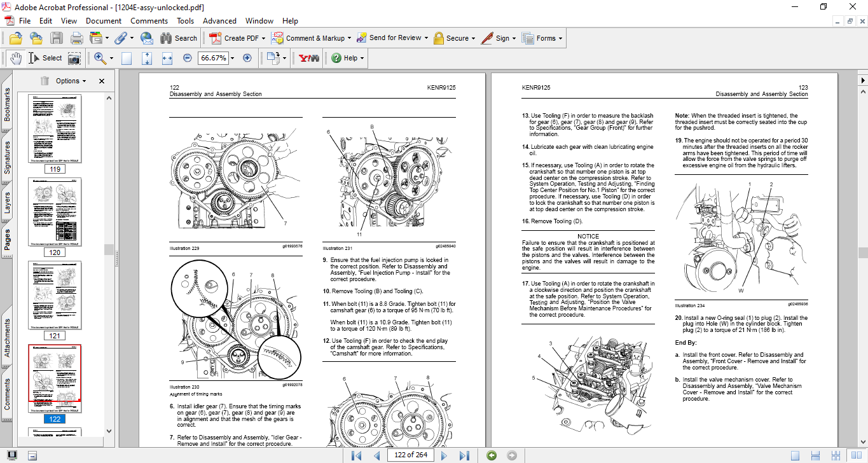Click the Zoom Out minus icon

coord(187,58)
